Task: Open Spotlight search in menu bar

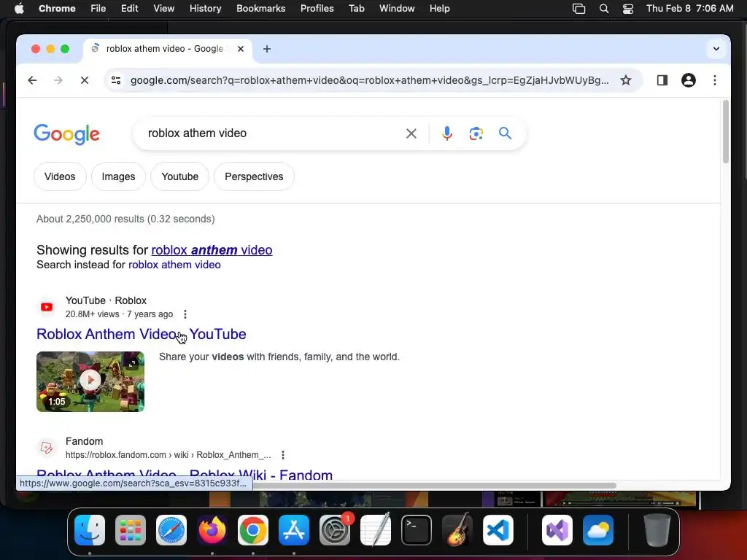Action: [603, 9]
